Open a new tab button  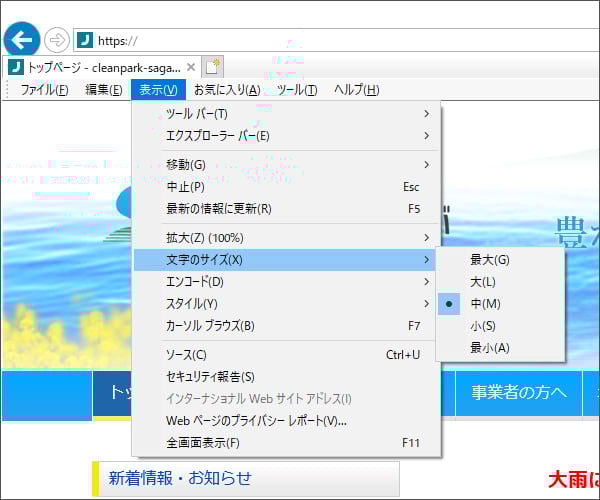point(213,67)
